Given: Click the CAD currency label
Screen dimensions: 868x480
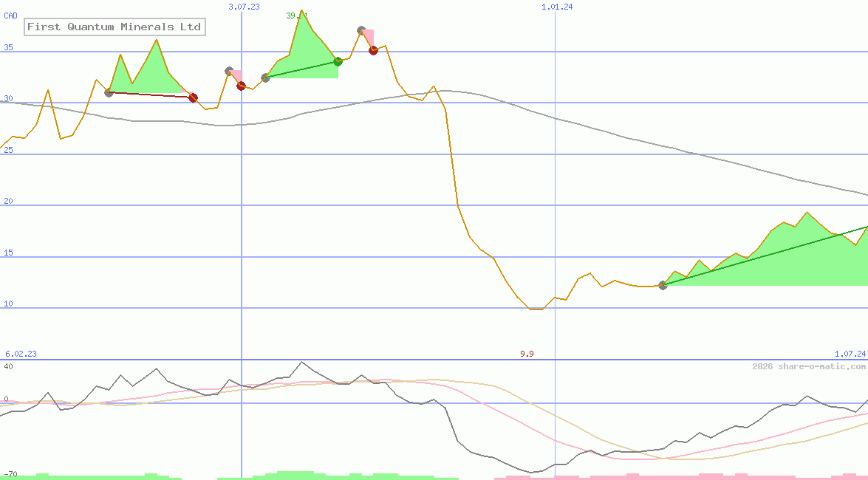Looking at the screenshot, I should 11,16.
